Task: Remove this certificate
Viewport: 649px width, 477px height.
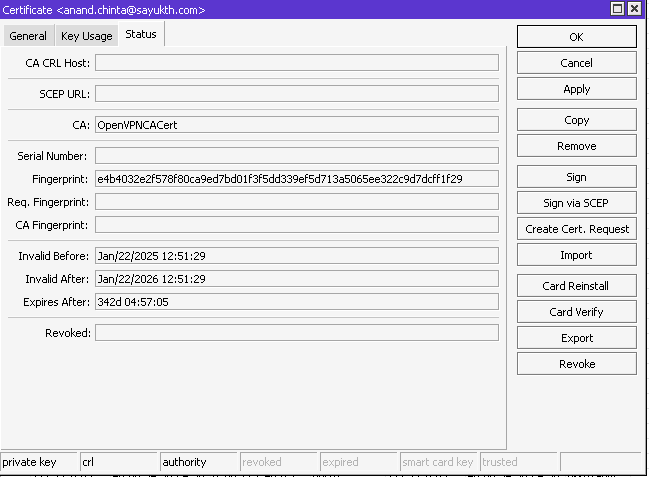Action: coord(577,146)
